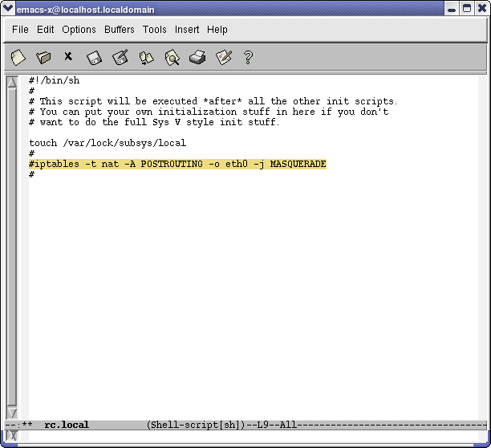Minimize the emacs window
The height and width of the screenshot is (448, 491).
452,9
